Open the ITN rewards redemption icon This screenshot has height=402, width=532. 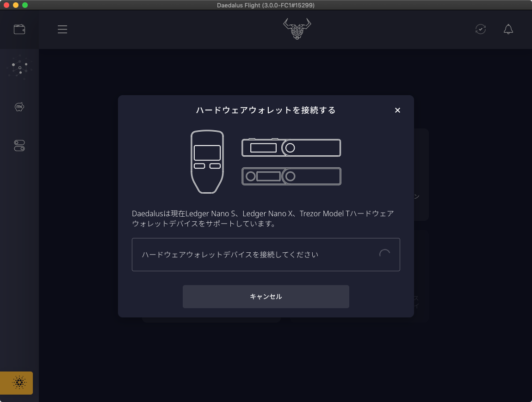tap(19, 107)
